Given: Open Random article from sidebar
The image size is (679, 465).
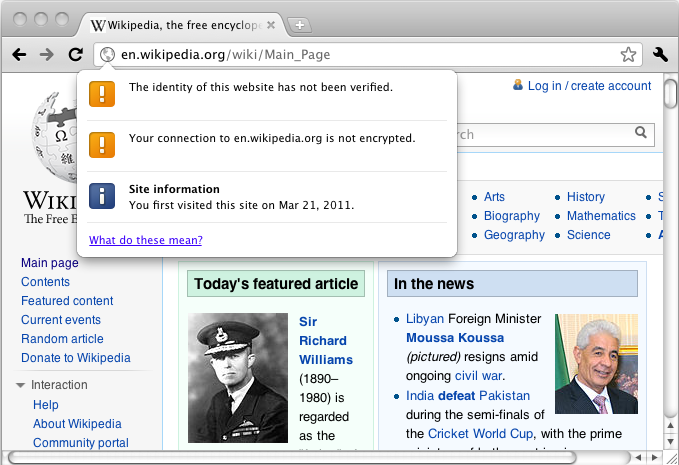Looking at the screenshot, I should pos(62,339).
